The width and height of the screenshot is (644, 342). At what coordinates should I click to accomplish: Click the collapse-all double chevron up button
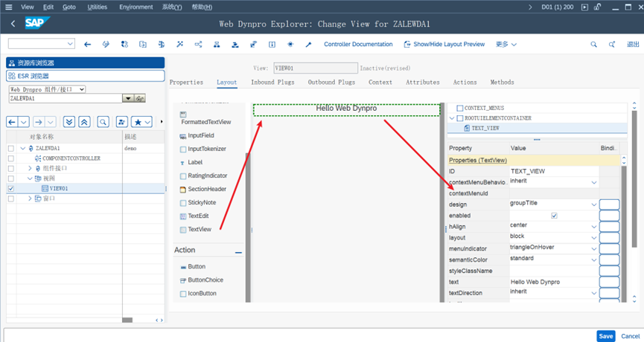85,122
